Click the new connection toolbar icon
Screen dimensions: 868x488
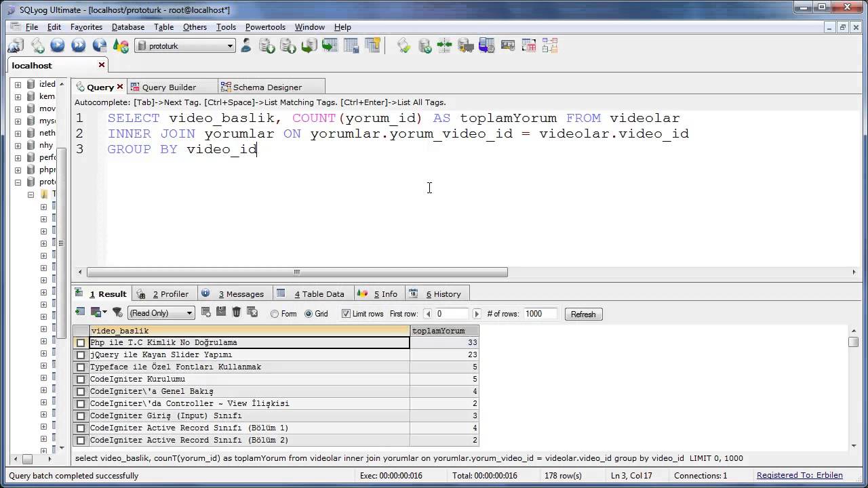coord(16,45)
